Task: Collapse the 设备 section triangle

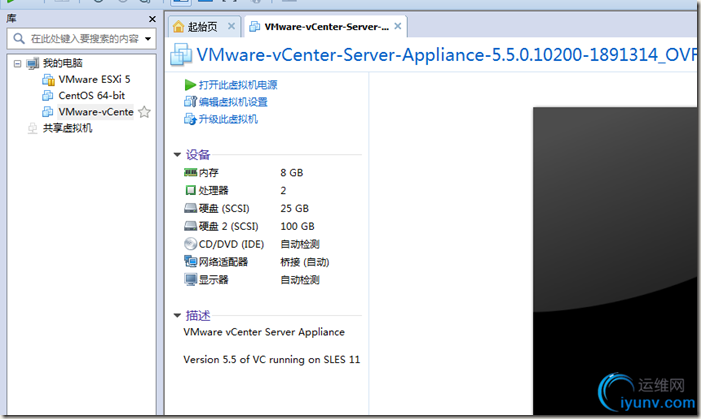Action: (177, 155)
